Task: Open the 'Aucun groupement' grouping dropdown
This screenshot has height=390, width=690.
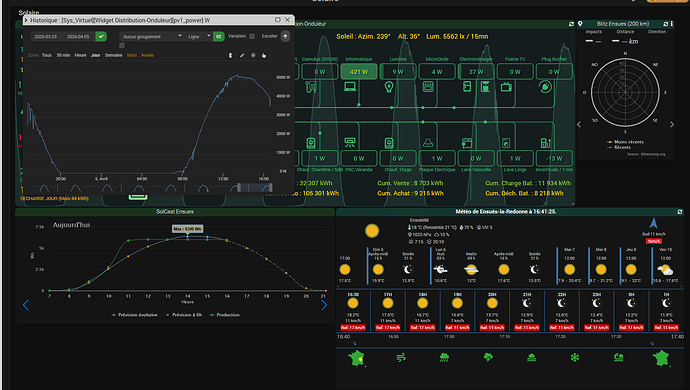Action: (x=152, y=37)
